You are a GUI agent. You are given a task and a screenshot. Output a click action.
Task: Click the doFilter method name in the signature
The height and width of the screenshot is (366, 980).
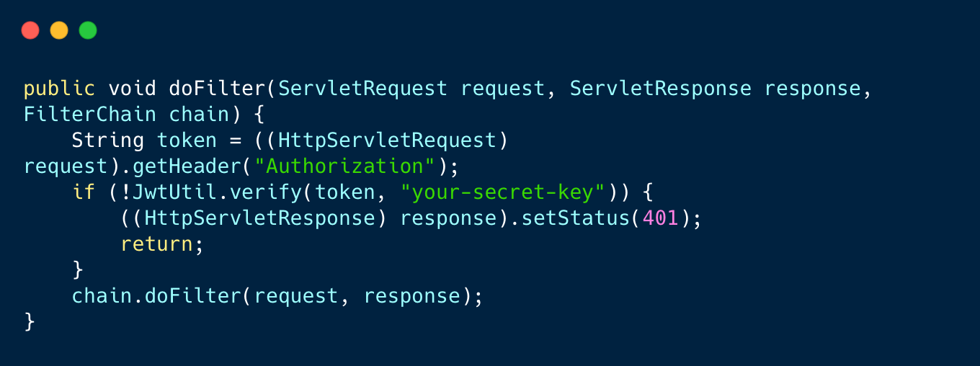click(218, 89)
